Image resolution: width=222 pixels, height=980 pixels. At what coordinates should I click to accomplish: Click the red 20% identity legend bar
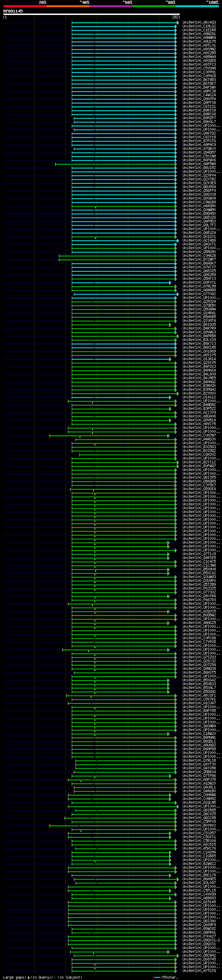coord(25,6)
